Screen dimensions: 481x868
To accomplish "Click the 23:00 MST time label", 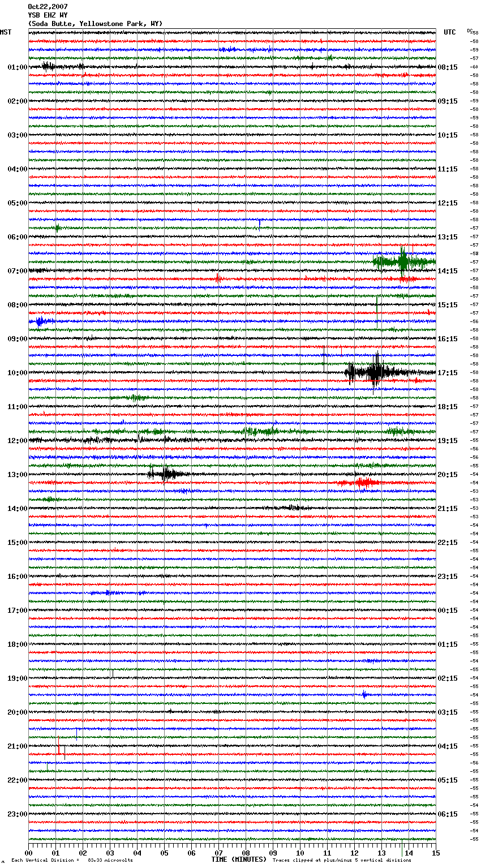I will [x=17, y=814].
